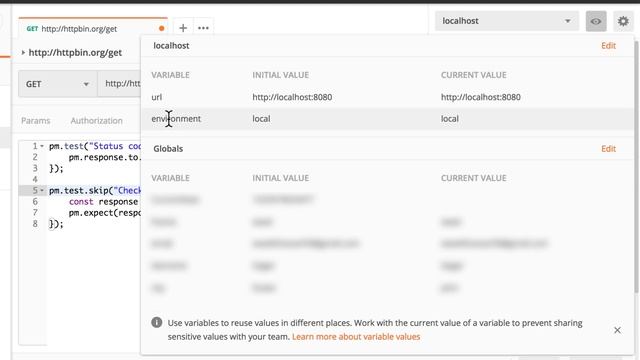The height and width of the screenshot is (360, 640).
Task: Open tab options three-dots menu
Action: [x=203, y=28]
